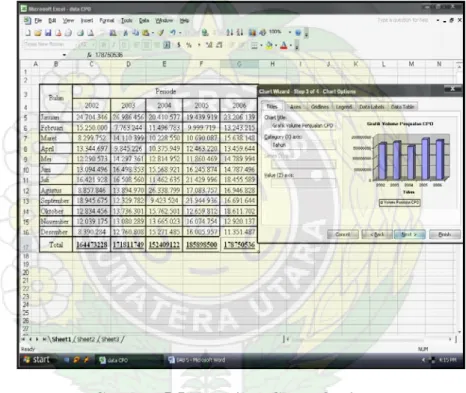Switch to Data Table tab
The height and width of the screenshot is (393, 466).
(x=402, y=107)
